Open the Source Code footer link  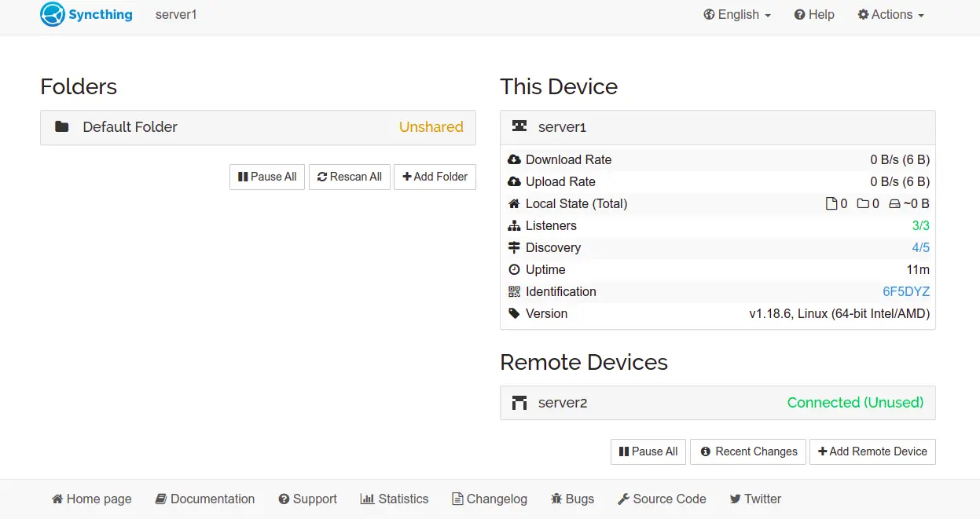pyautogui.click(x=662, y=499)
